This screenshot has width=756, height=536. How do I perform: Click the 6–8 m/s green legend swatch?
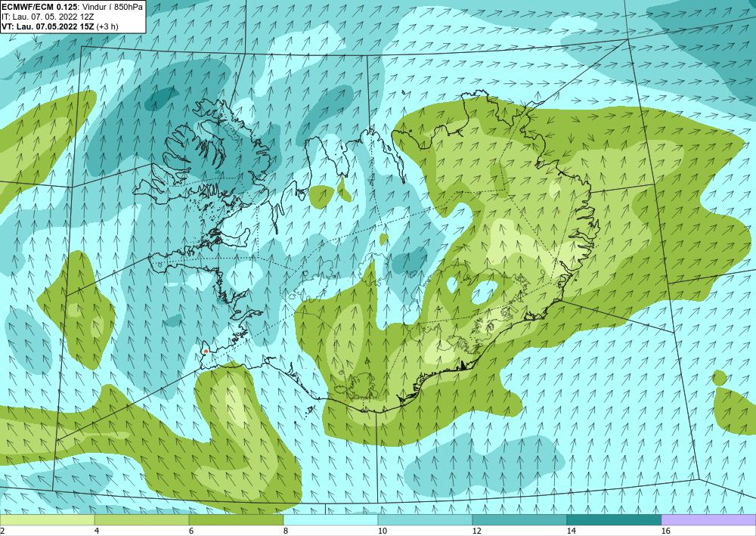236,520
